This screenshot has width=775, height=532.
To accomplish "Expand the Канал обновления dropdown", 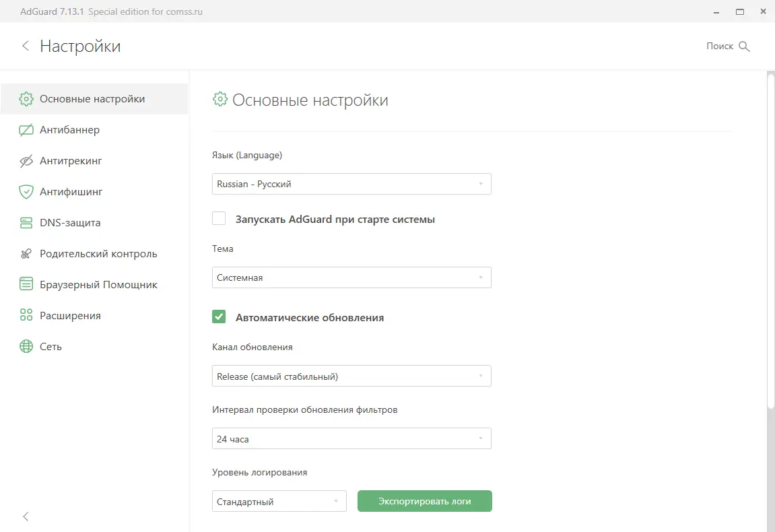I will point(351,376).
